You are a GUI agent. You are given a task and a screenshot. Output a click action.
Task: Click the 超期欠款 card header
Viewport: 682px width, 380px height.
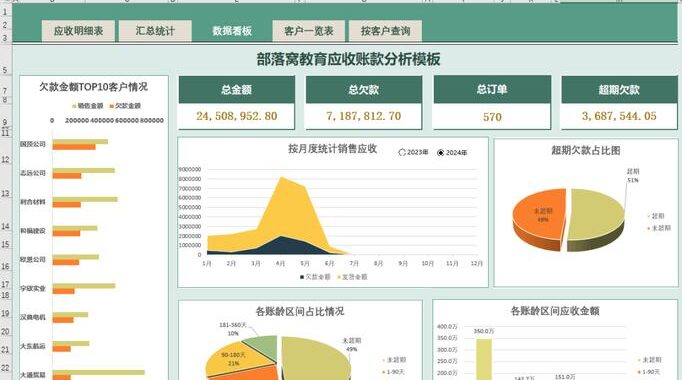[619, 90]
